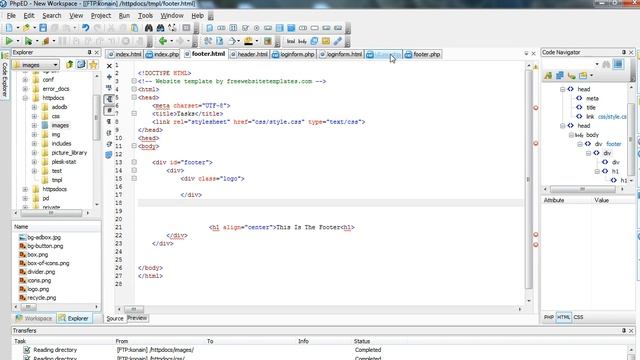Click editor vertical scrollbar thumb
Screen dimensions: 640x360
tap(529, 180)
